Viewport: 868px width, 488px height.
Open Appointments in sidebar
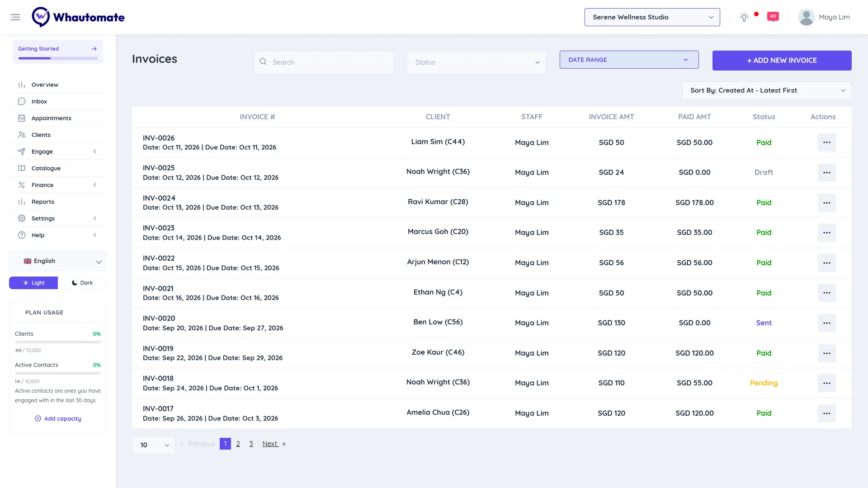pos(58,118)
